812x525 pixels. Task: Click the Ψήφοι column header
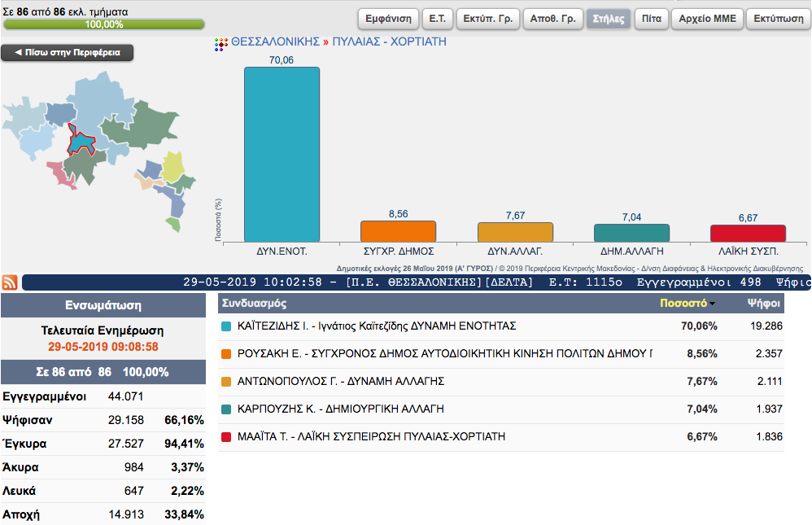[763, 303]
